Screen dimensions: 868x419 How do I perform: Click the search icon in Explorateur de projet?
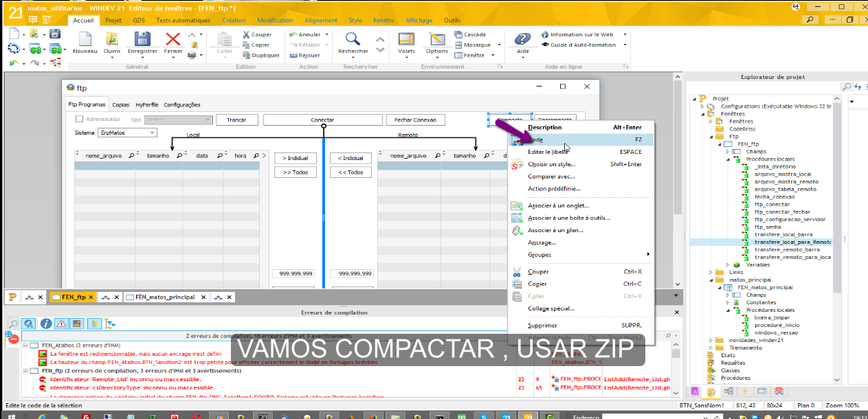point(847,87)
